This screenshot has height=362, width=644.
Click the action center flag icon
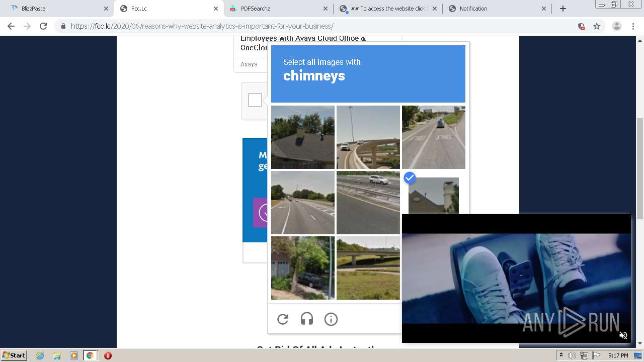pos(596,355)
